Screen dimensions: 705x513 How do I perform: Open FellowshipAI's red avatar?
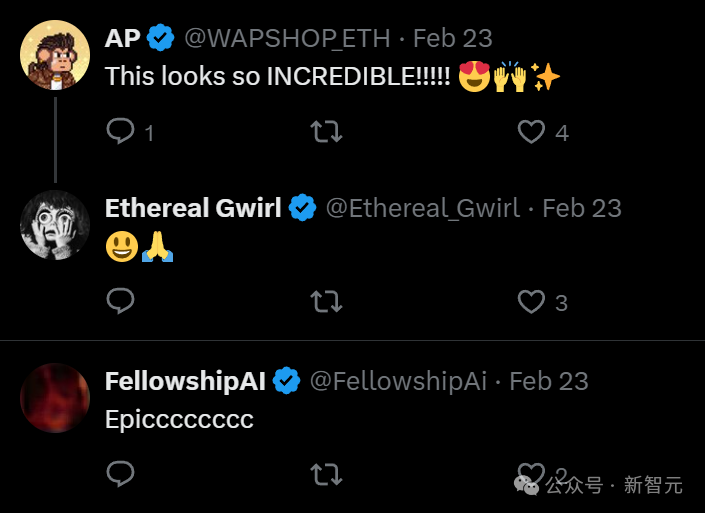point(55,397)
